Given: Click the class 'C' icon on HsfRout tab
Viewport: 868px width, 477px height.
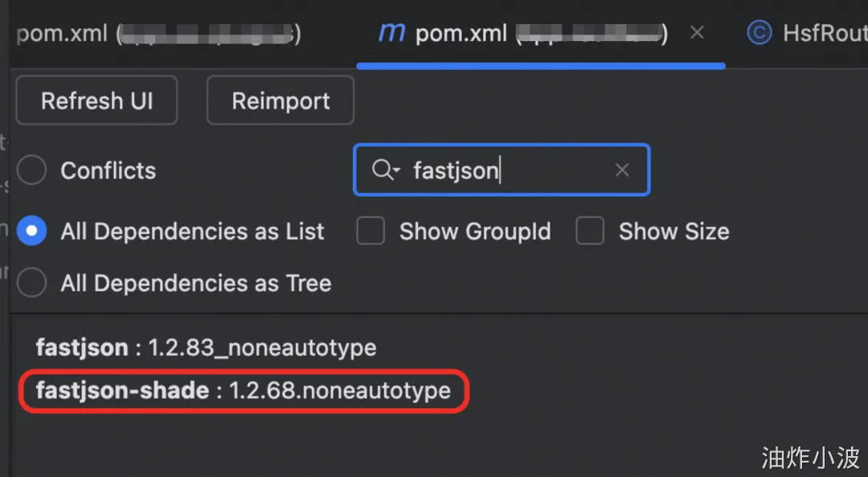Looking at the screenshot, I should [758, 33].
